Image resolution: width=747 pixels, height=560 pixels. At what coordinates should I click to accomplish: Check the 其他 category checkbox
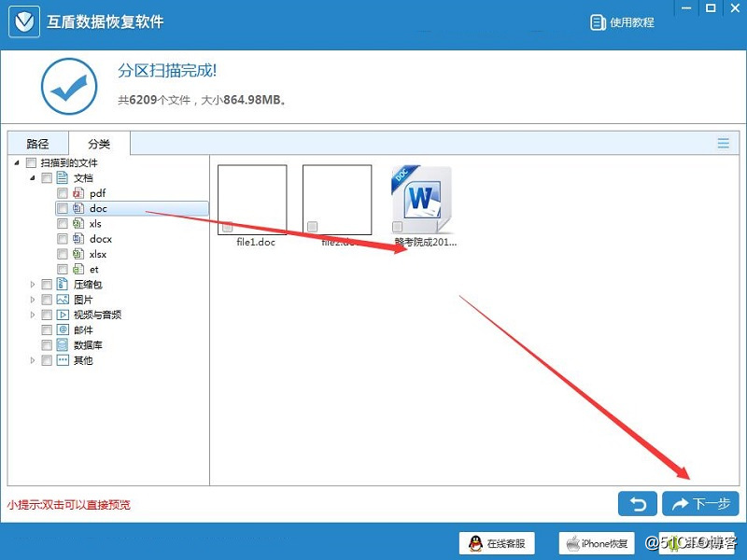(47, 361)
